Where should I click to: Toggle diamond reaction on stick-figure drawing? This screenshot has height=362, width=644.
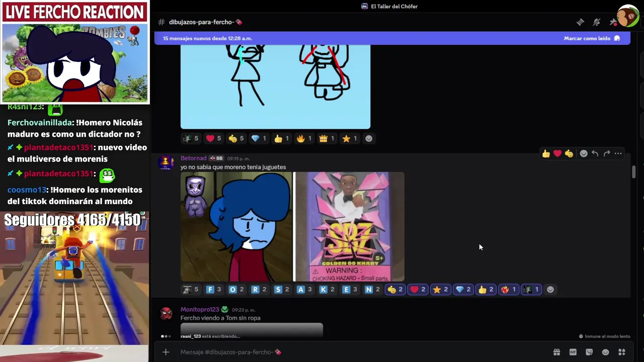click(259, 138)
